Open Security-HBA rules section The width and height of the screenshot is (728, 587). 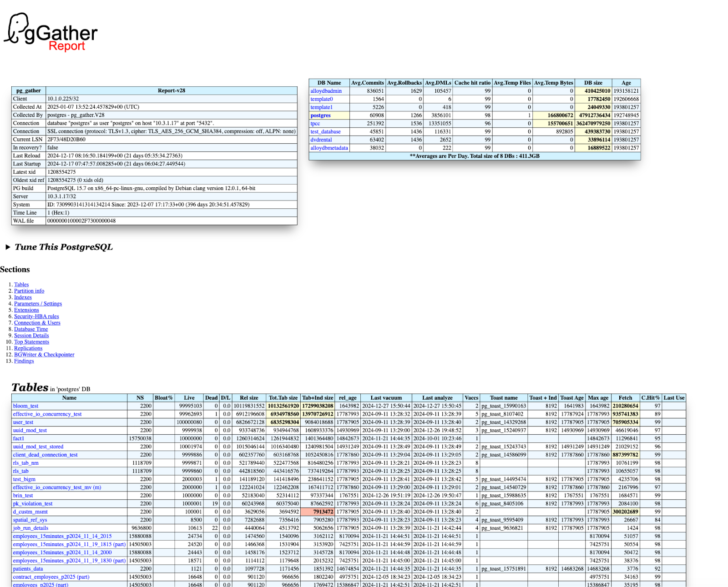point(36,316)
